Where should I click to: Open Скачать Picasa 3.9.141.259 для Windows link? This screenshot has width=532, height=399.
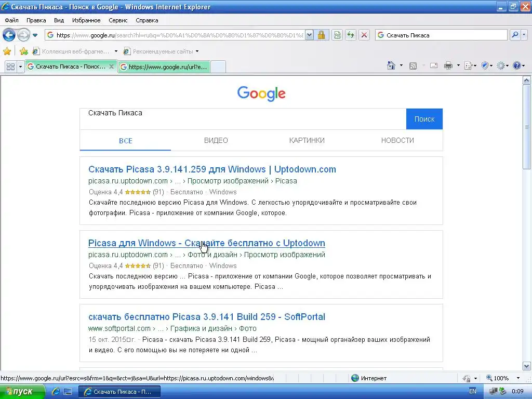tap(212, 169)
